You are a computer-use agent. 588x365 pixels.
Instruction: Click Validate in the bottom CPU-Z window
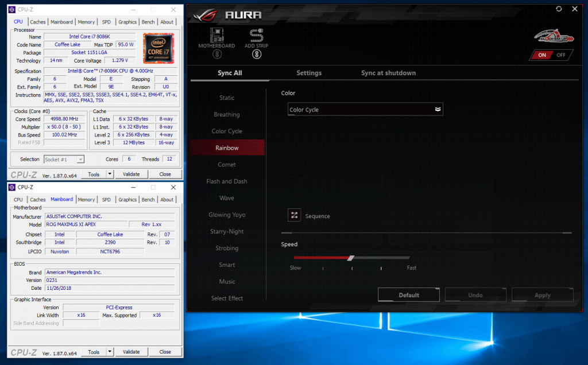(x=131, y=352)
